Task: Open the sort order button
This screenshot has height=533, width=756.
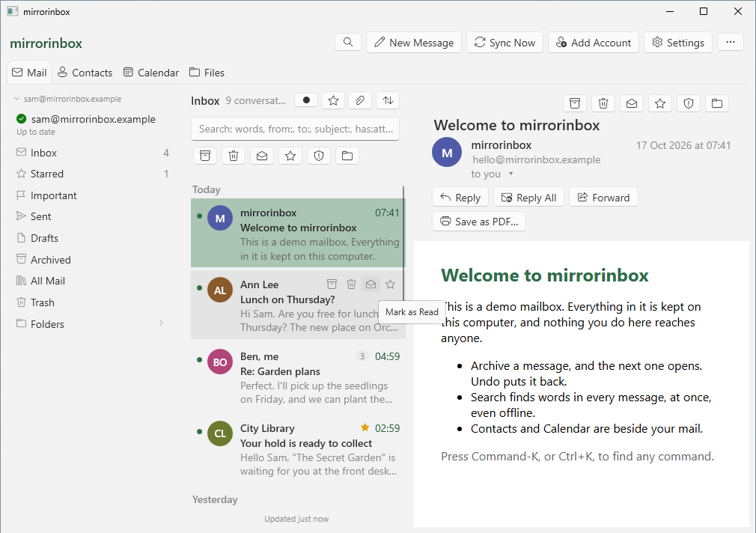Action: coord(388,100)
